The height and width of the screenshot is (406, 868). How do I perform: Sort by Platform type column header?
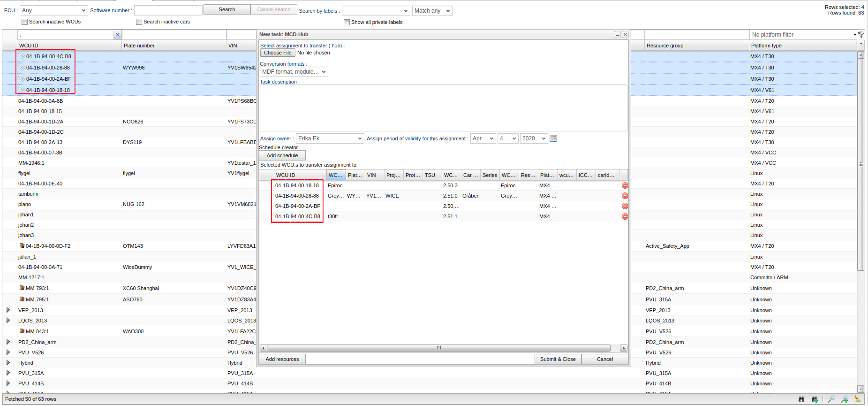tap(766, 46)
